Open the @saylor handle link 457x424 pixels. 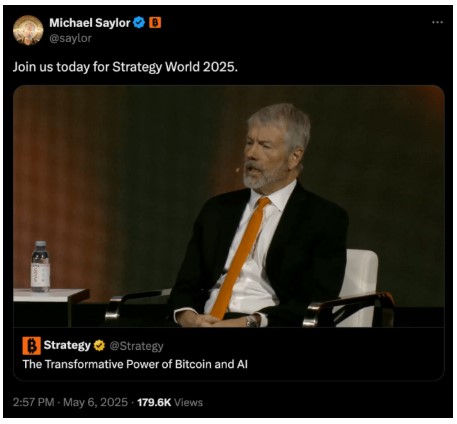[70, 38]
